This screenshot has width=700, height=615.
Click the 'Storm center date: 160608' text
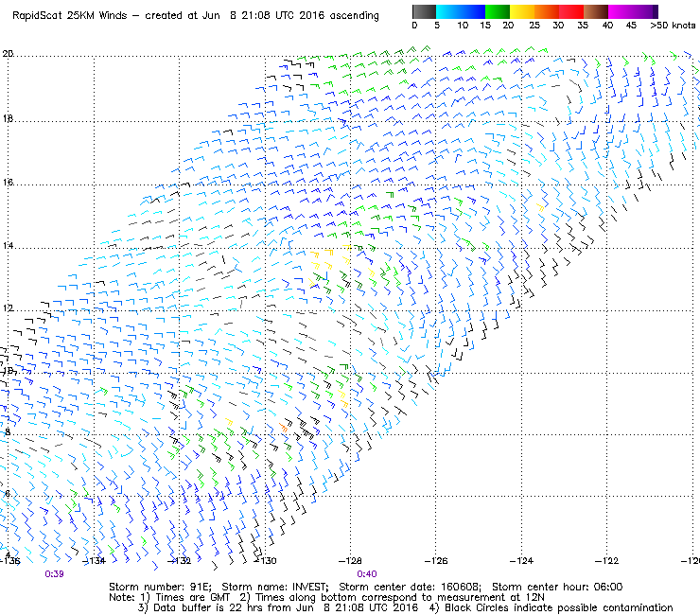point(410,587)
